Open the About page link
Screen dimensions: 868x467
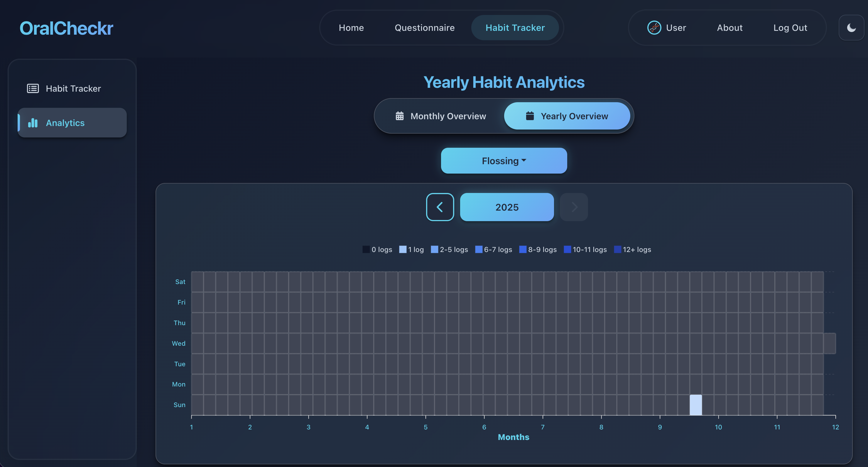point(729,28)
